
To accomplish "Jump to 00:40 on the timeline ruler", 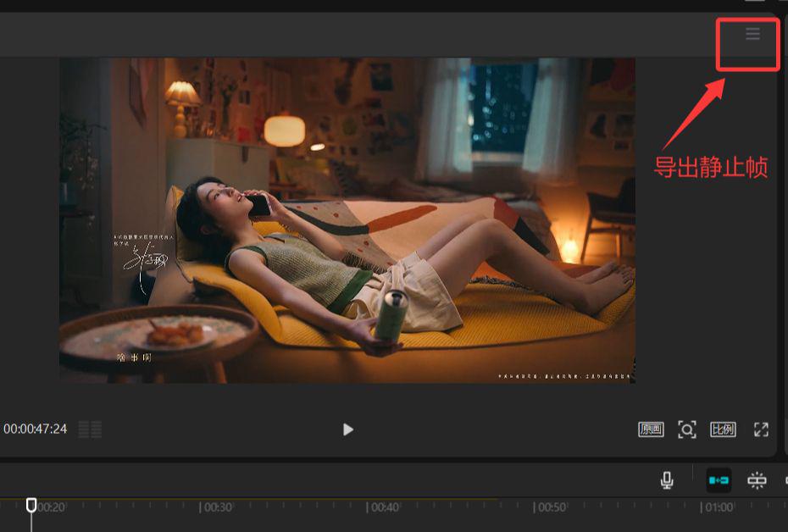I will [384, 507].
